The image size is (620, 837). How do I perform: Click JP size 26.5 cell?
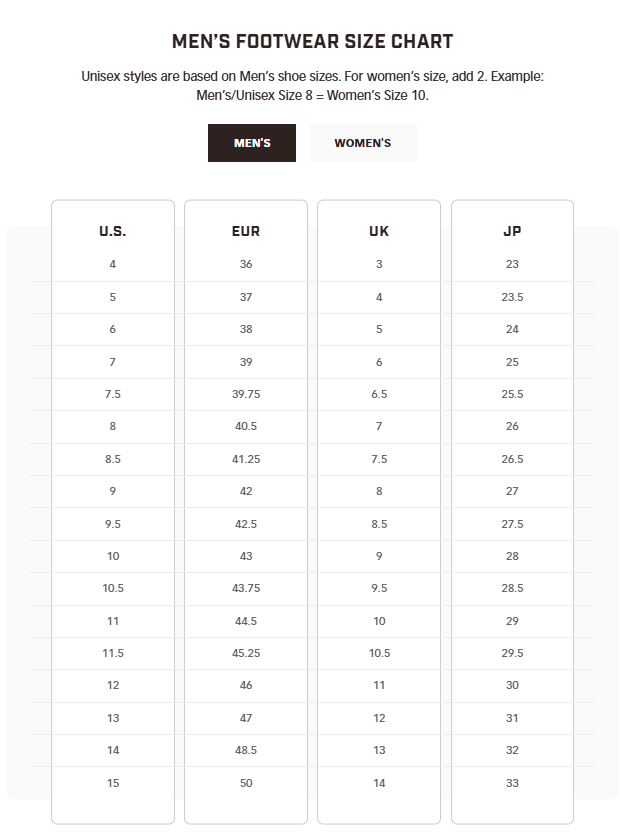click(512, 459)
